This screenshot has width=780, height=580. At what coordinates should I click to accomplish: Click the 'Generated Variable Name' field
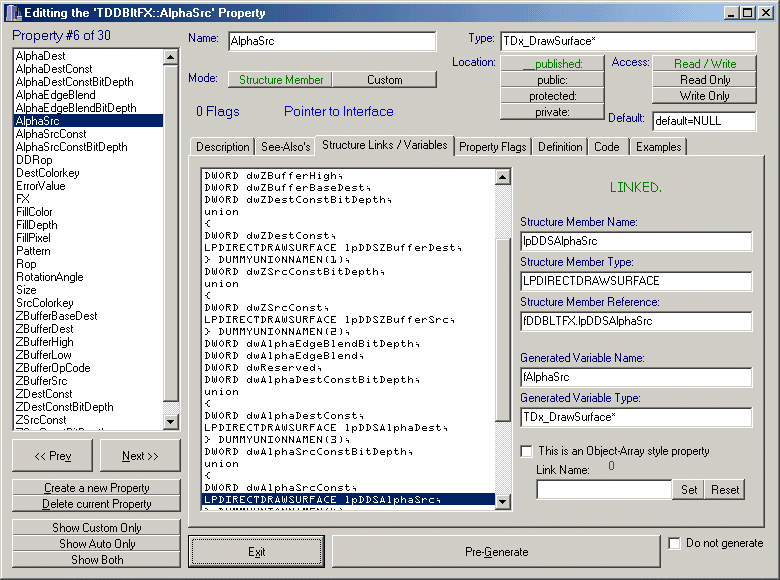click(635, 377)
